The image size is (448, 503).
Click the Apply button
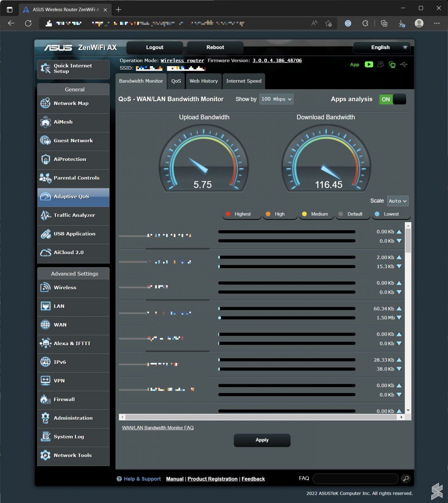(x=262, y=440)
